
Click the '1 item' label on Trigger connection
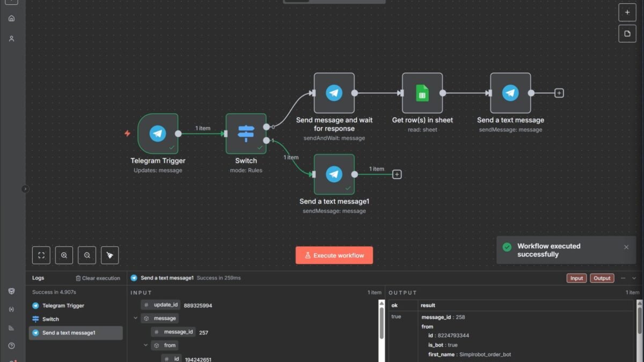tap(203, 128)
